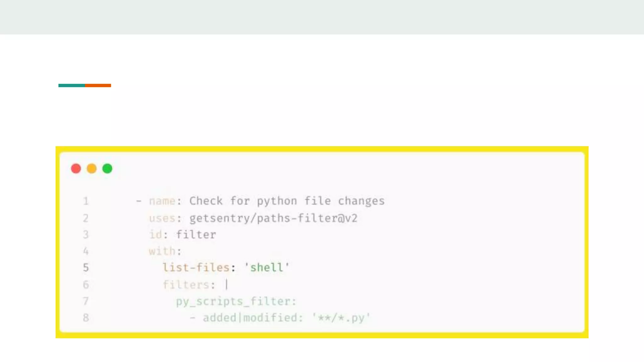This screenshot has width=644, height=362.
Task: Click the orange minimize dot in code window
Action: 92,169
